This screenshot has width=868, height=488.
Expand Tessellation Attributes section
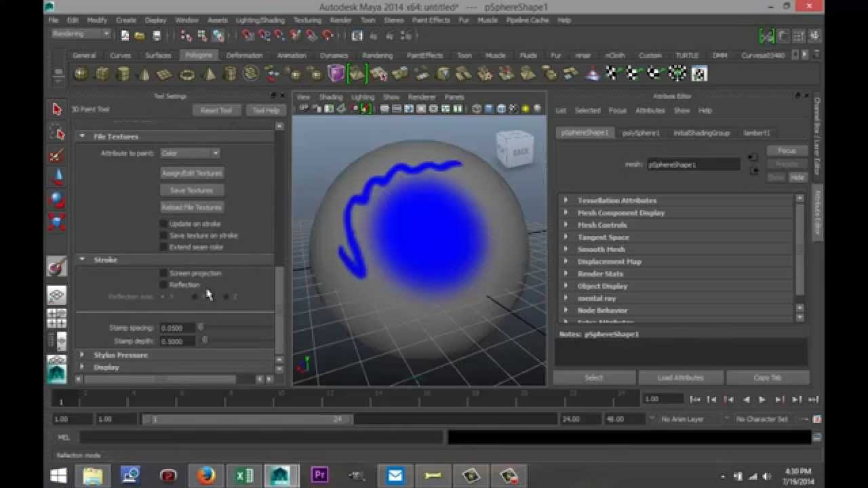point(566,201)
